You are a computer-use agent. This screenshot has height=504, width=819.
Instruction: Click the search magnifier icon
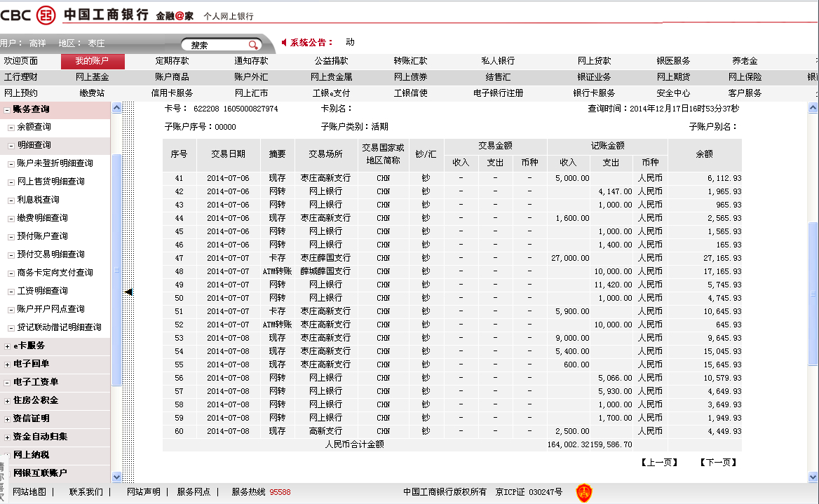[253, 45]
